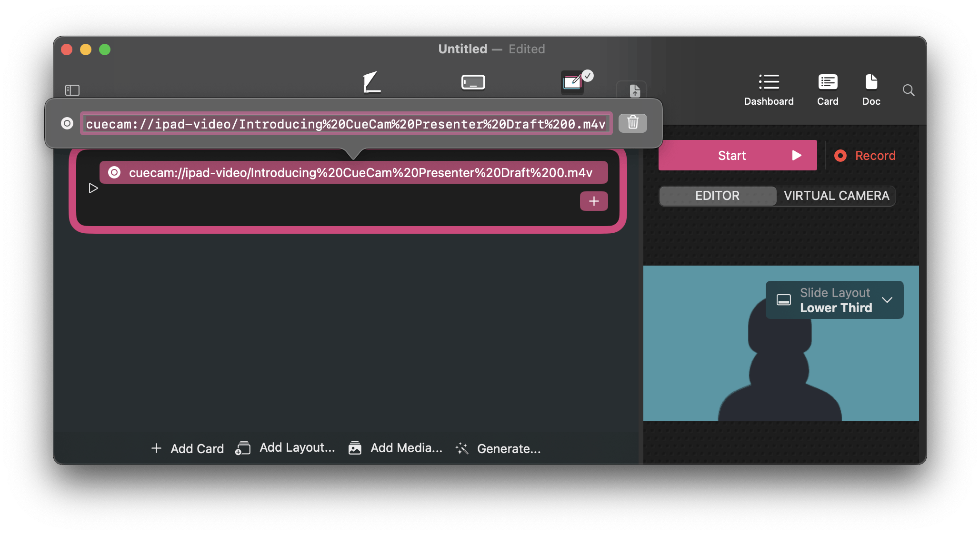Play the card with the triangle button
This screenshot has width=980, height=535.
[93, 188]
